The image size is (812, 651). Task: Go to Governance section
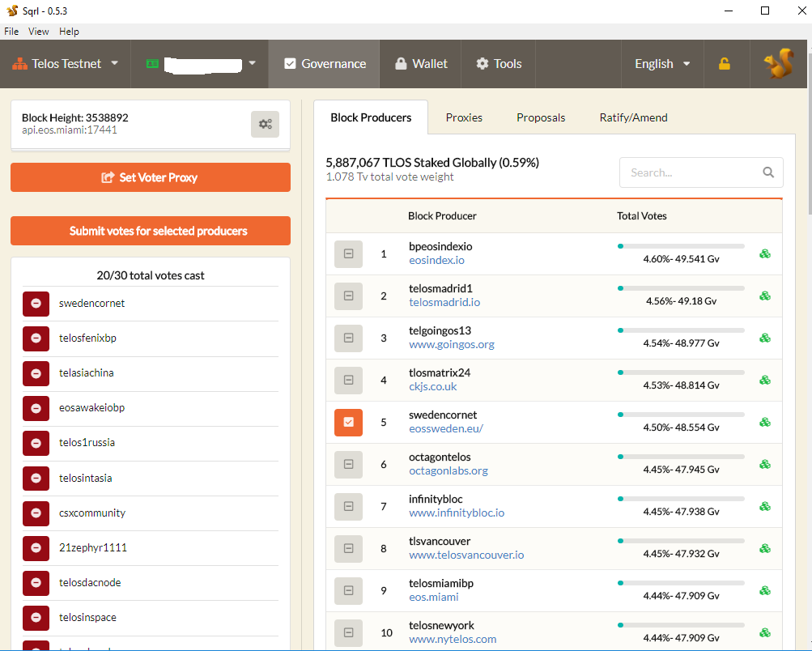tap(324, 64)
